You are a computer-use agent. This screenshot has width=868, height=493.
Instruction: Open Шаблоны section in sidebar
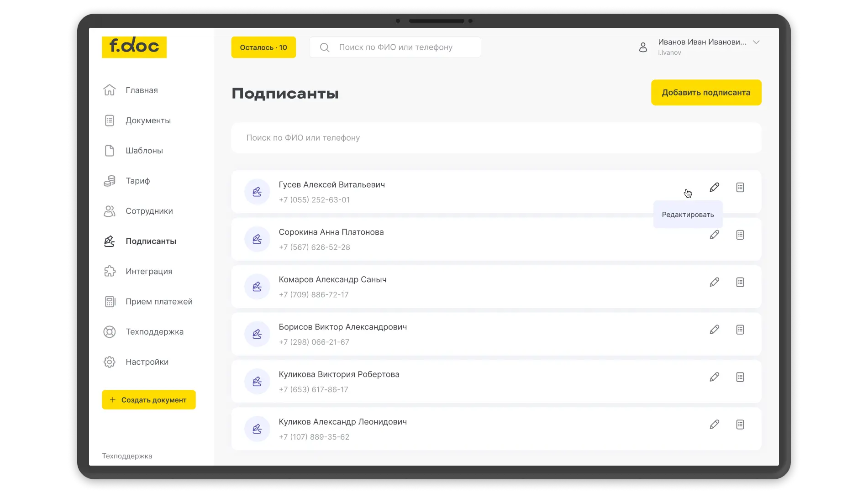[144, 151]
